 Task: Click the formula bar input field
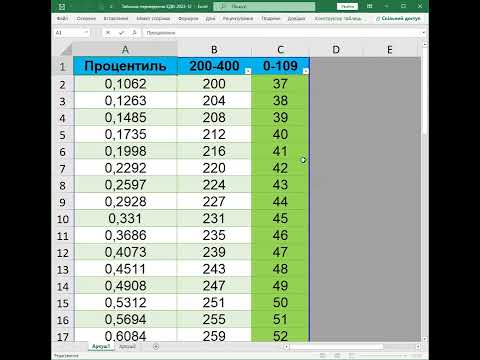point(282,33)
